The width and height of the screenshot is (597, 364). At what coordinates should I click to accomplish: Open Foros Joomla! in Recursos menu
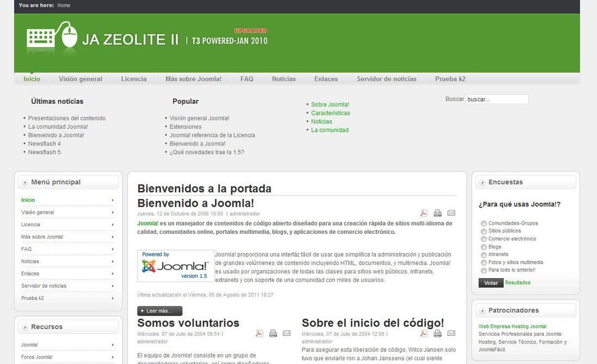point(36,357)
